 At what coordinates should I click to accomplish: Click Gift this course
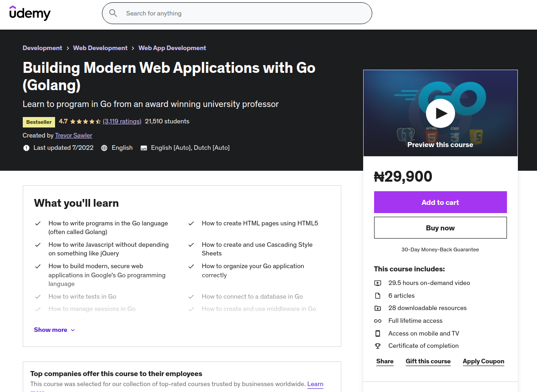[x=428, y=361]
